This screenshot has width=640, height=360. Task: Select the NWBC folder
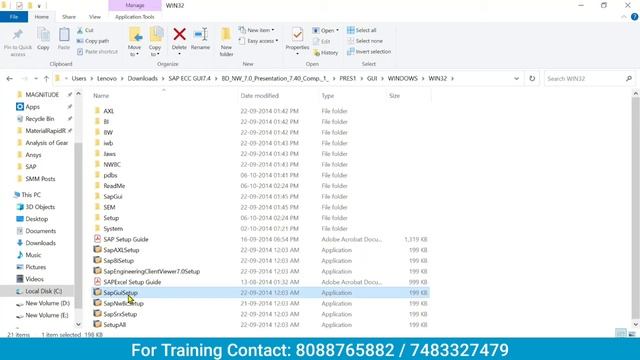(x=112, y=164)
